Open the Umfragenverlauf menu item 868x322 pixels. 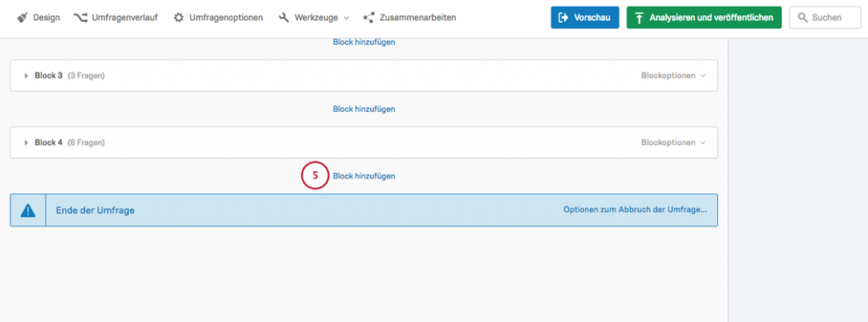[x=115, y=18]
